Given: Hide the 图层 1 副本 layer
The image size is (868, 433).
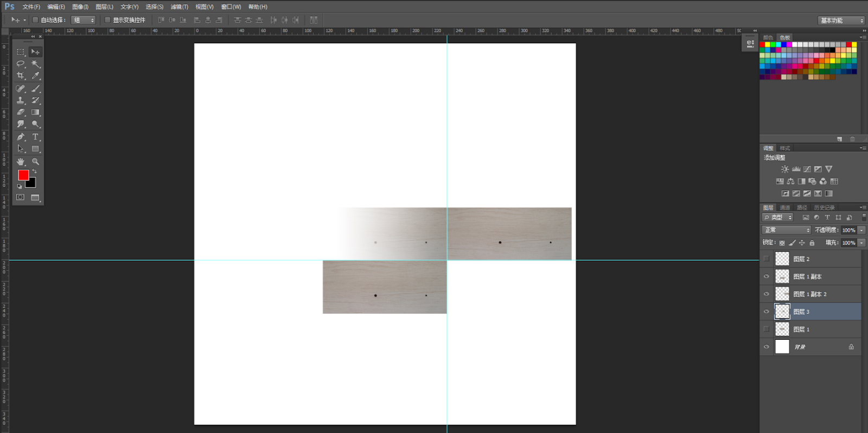Looking at the screenshot, I should pyautogui.click(x=767, y=276).
